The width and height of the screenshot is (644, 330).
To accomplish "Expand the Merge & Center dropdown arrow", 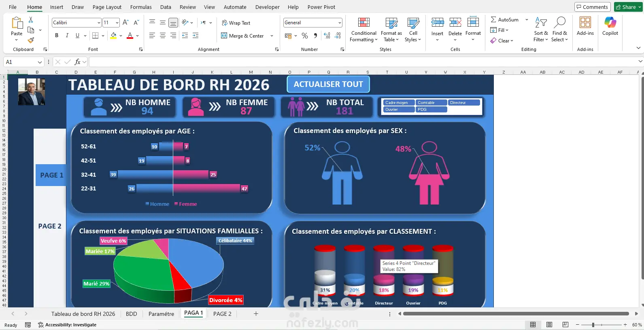I will [x=272, y=36].
